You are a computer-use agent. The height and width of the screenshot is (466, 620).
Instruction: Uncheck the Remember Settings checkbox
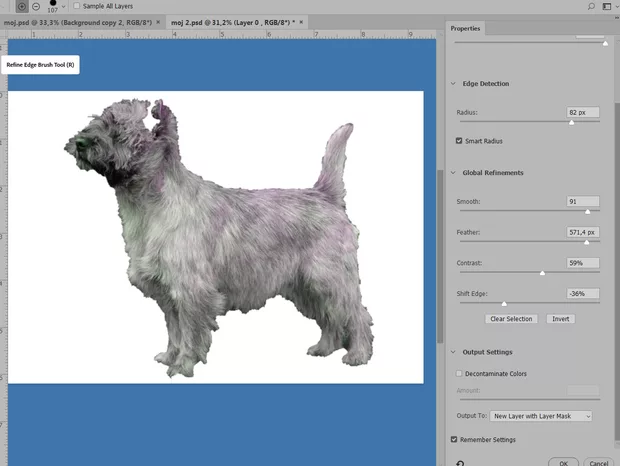pos(456,439)
